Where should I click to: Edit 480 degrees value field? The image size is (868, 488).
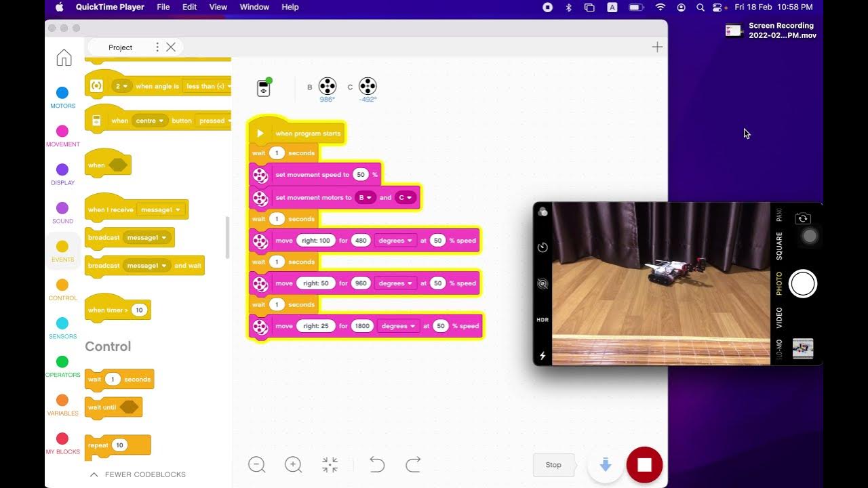[361, 241]
